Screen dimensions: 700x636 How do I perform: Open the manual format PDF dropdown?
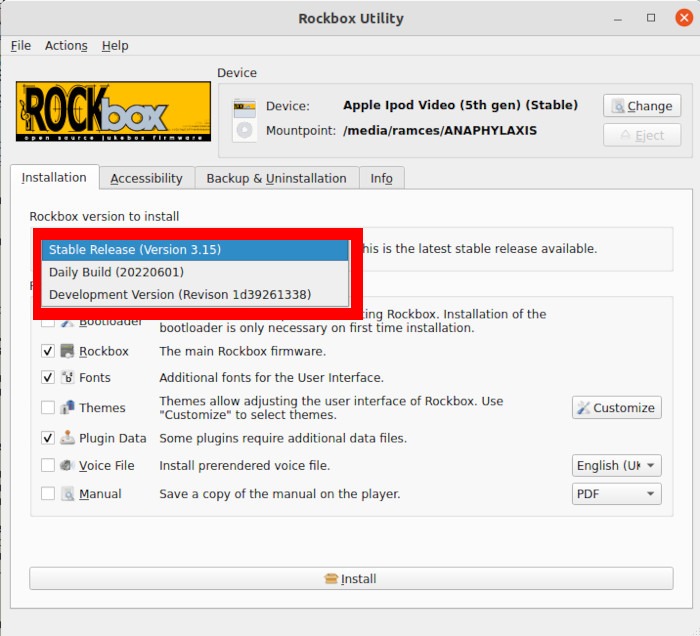coord(617,494)
